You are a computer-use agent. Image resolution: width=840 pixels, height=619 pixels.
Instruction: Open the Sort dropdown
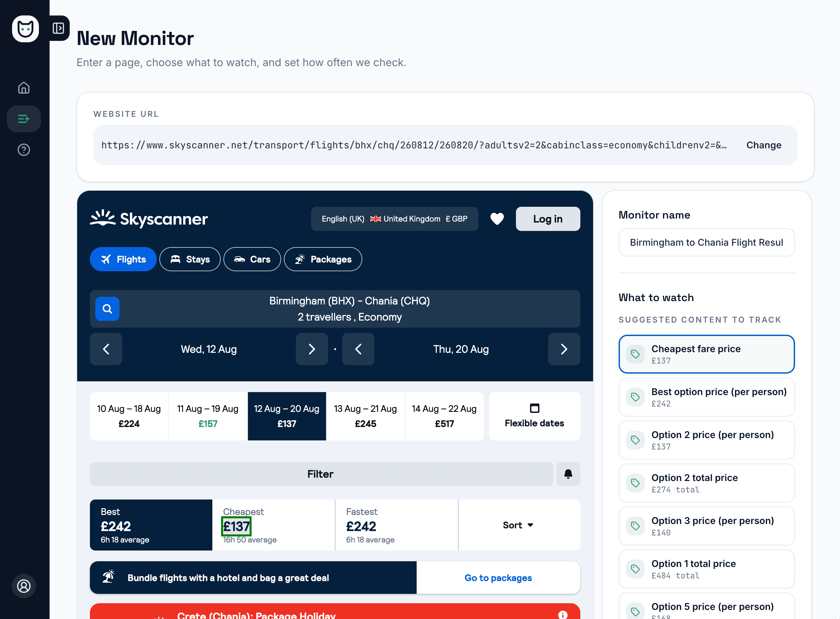point(519,525)
